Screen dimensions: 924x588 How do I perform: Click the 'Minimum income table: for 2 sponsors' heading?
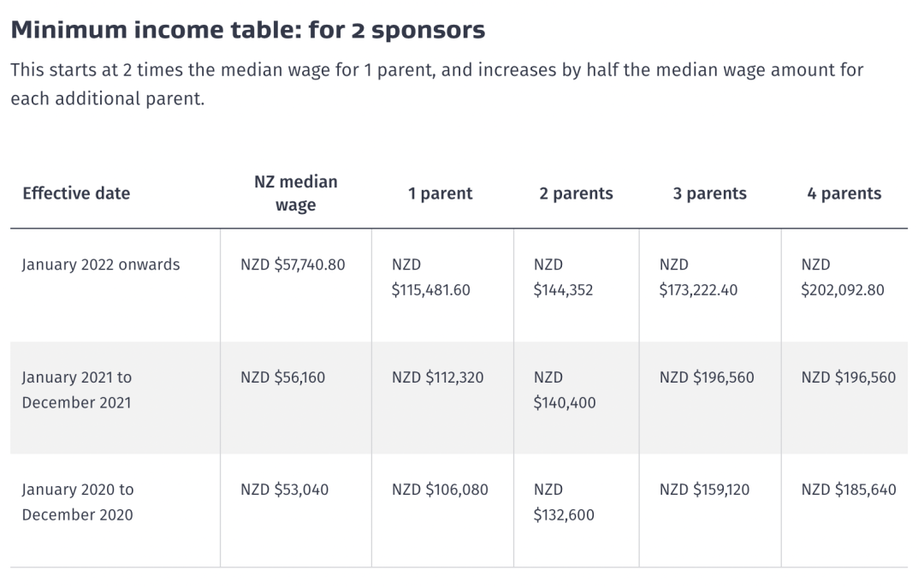point(247,29)
